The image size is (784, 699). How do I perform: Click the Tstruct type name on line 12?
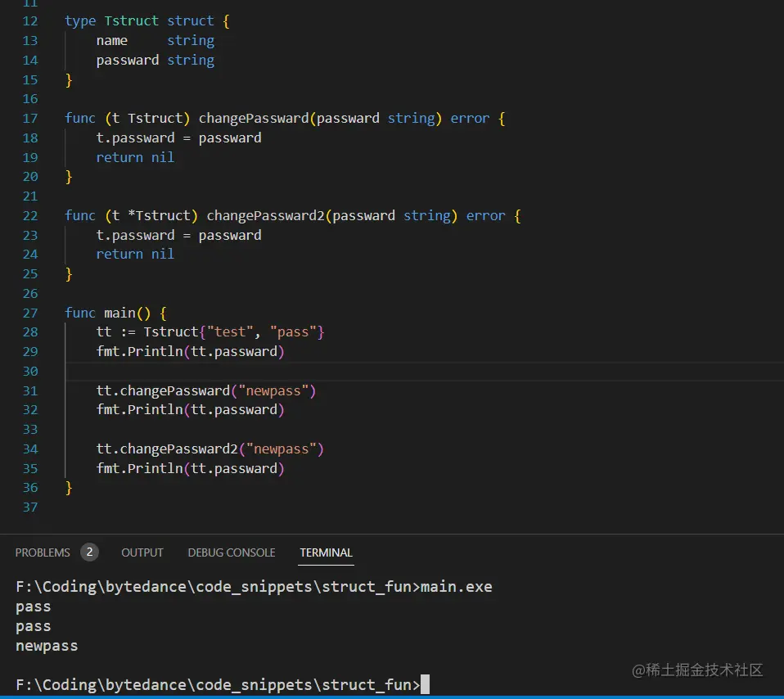(x=132, y=21)
